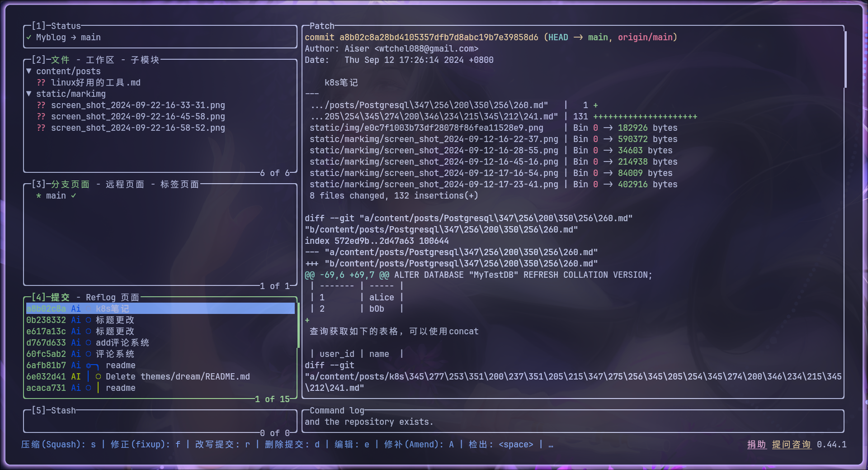The height and width of the screenshot is (470, 868).
Task: Click version number 0.44.1
Action: [831, 444]
